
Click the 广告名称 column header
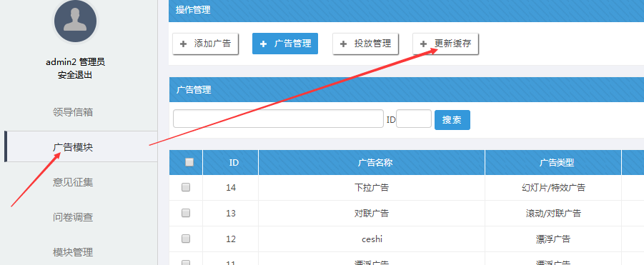372,162
